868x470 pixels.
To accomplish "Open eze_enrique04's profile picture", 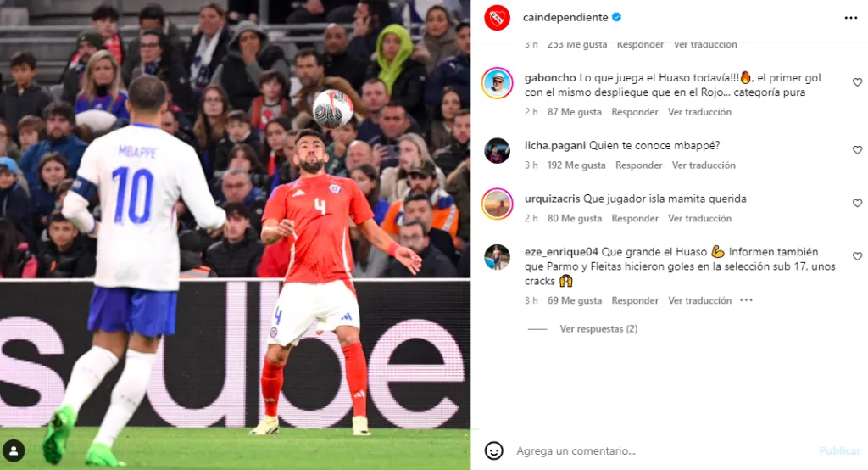I will click(497, 256).
